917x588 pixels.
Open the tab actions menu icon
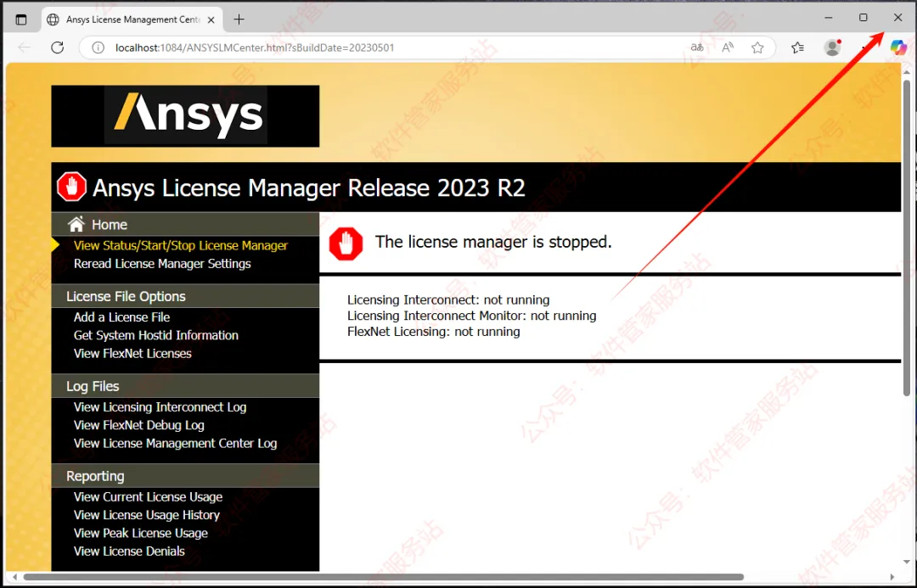[21, 20]
